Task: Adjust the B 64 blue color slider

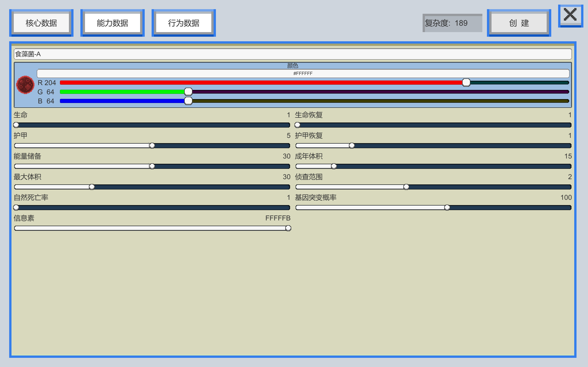Action: click(x=188, y=101)
